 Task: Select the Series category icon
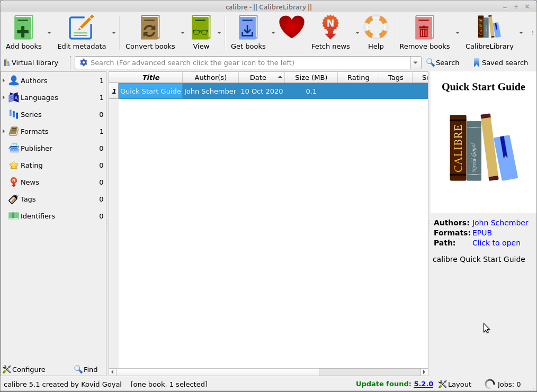pos(13,114)
